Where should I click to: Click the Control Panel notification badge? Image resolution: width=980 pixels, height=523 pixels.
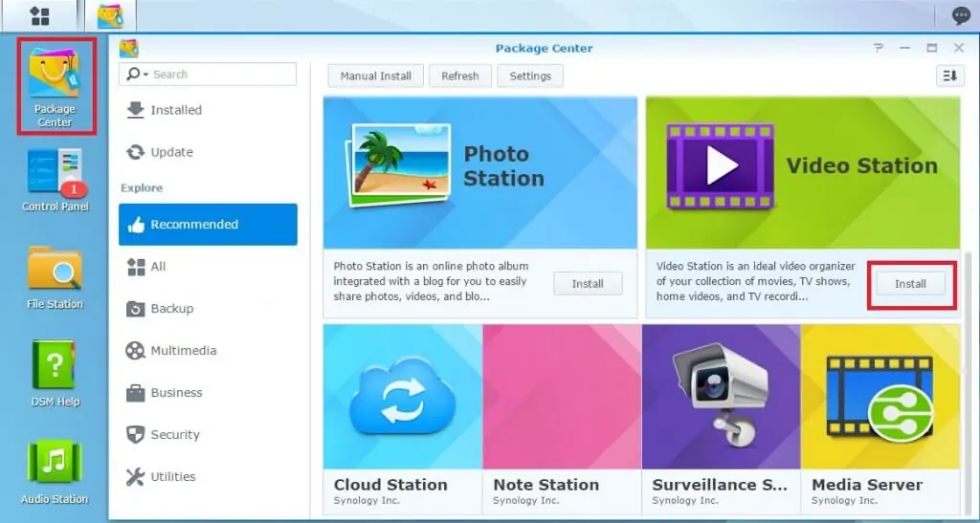(74, 188)
